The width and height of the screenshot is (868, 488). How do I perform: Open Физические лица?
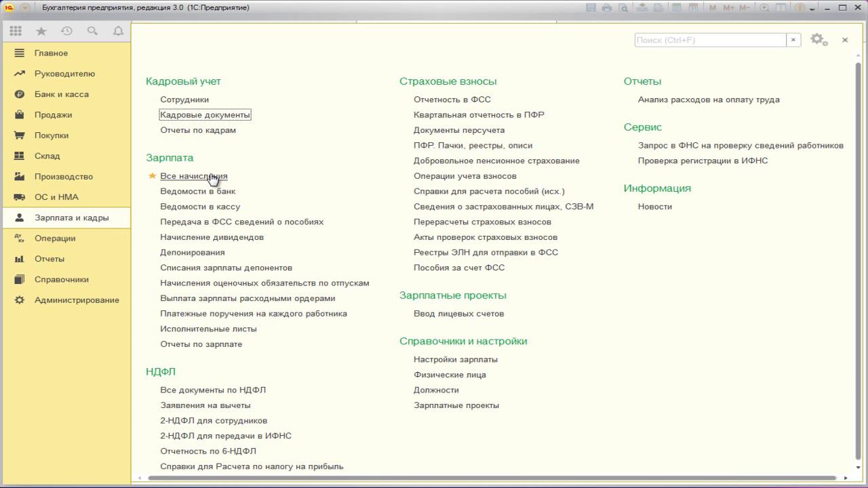(450, 375)
